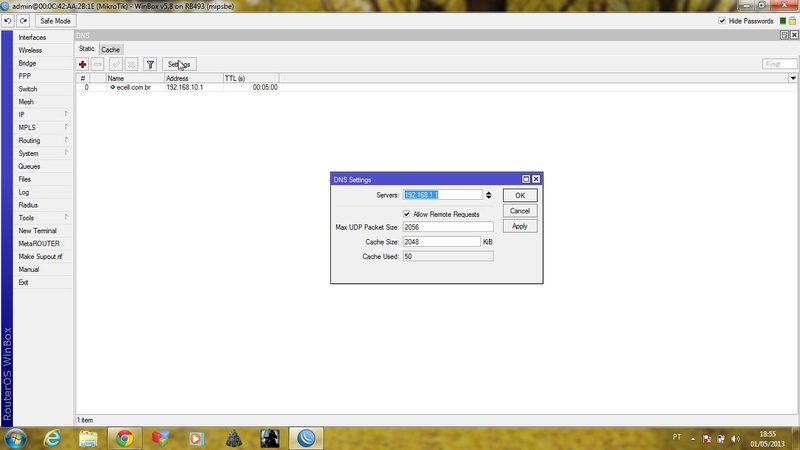Click Cancel in DNS Settings
Viewport: 800px width, 450px height.
(x=520, y=211)
